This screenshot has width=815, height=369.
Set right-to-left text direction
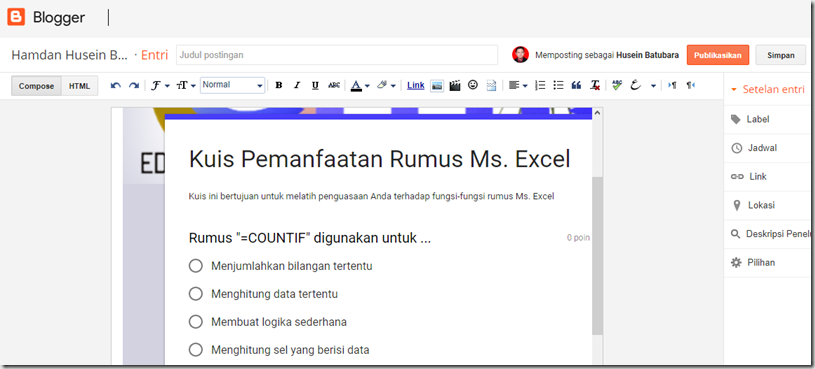(690, 86)
